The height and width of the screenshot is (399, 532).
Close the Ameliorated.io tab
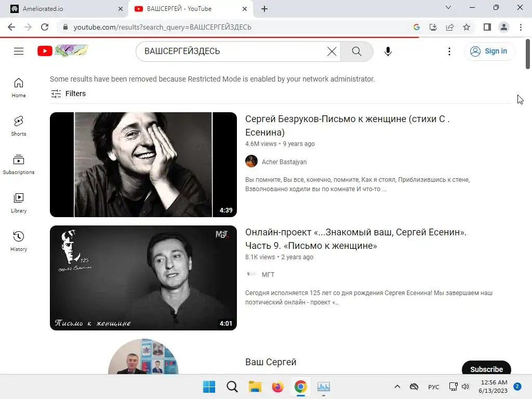[x=121, y=9]
